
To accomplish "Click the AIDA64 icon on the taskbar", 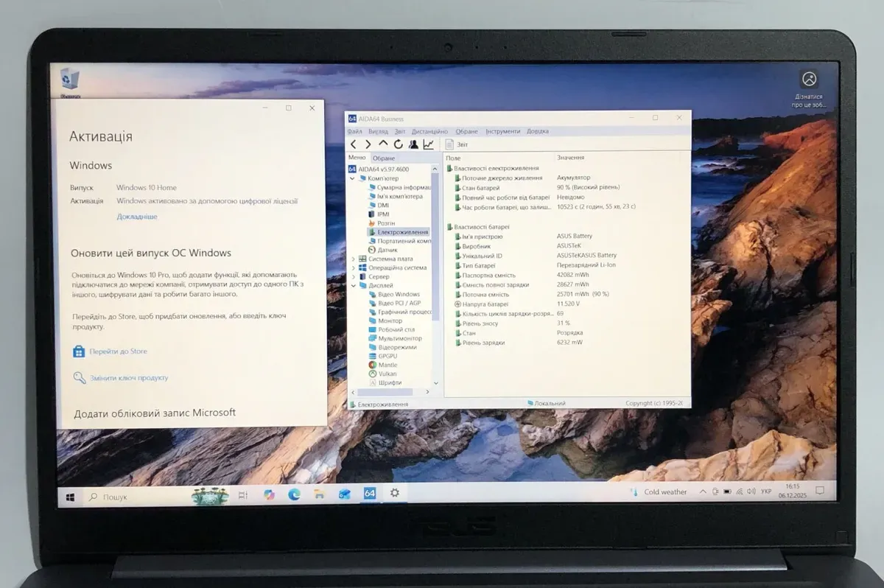I will (370, 494).
